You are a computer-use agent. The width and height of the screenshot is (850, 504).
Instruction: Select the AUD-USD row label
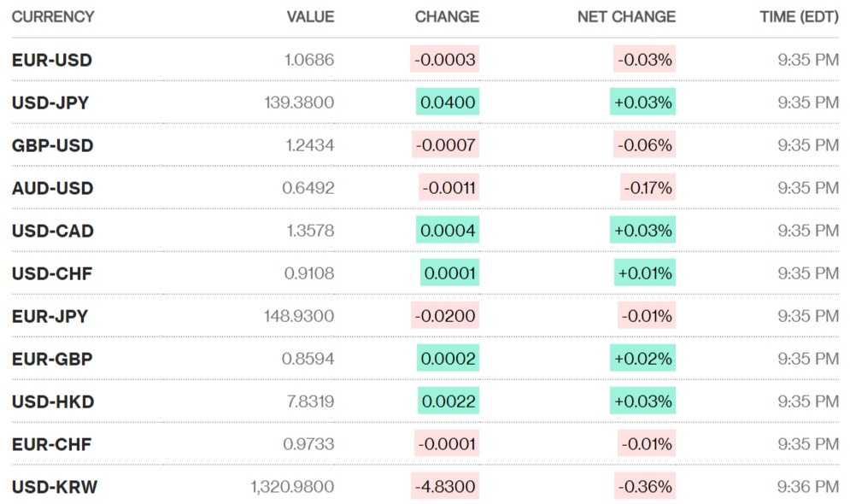(52, 188)
